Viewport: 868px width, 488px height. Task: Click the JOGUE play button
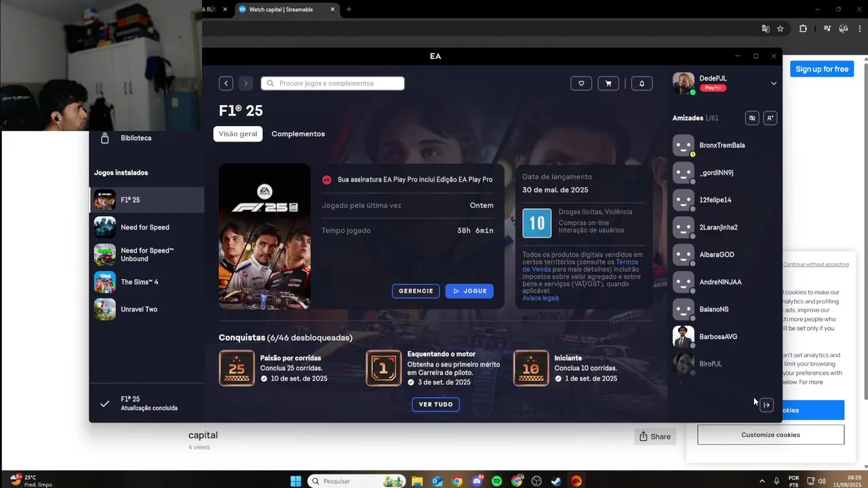click(469, 291)
